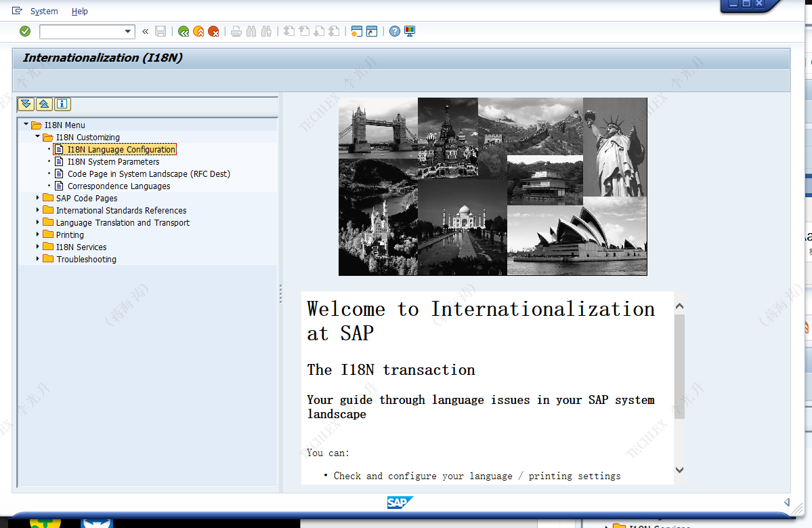Click the Create New Session icon
The height and width of the screenshot is (528, 812).
coord(356,32)
